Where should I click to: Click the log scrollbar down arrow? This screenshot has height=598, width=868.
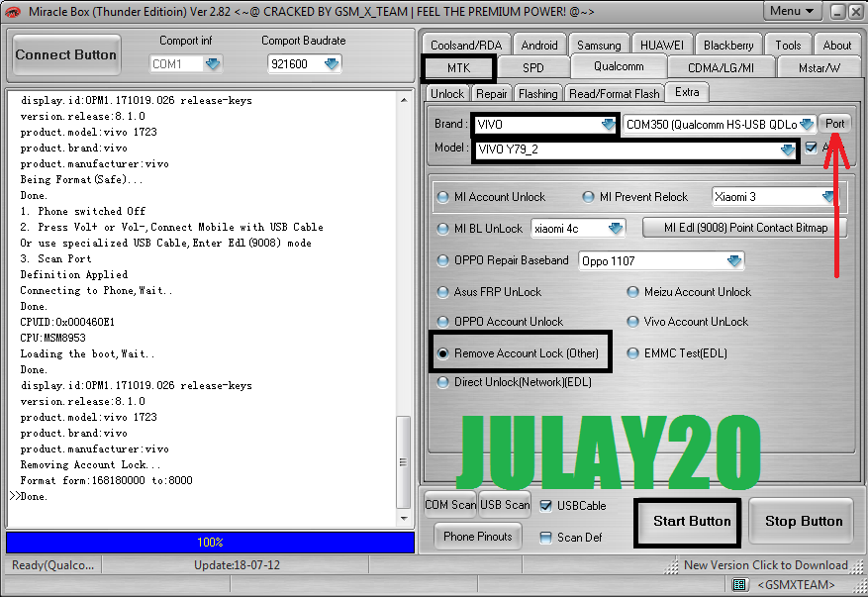click(404, 519)
